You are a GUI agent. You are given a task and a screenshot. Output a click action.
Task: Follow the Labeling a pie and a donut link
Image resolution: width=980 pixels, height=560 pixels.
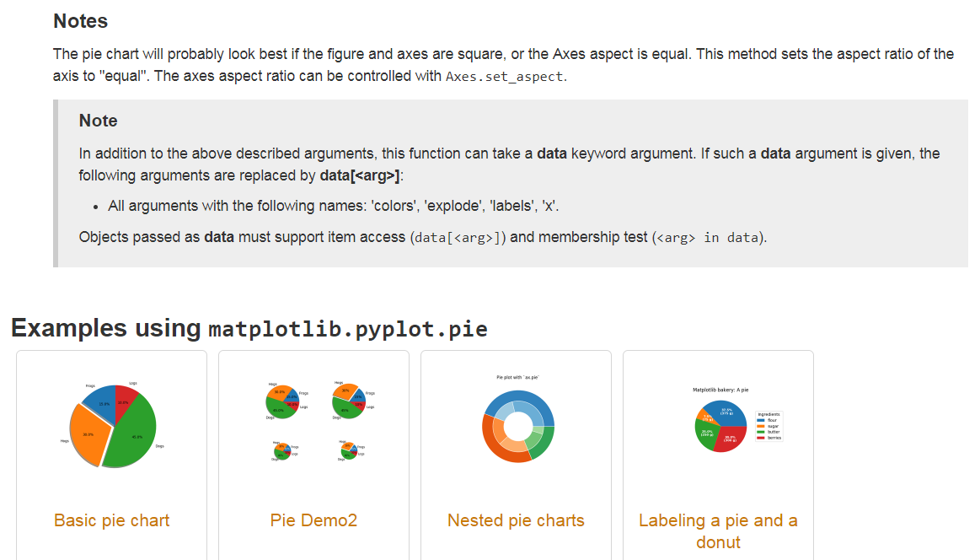coord(718,531)
